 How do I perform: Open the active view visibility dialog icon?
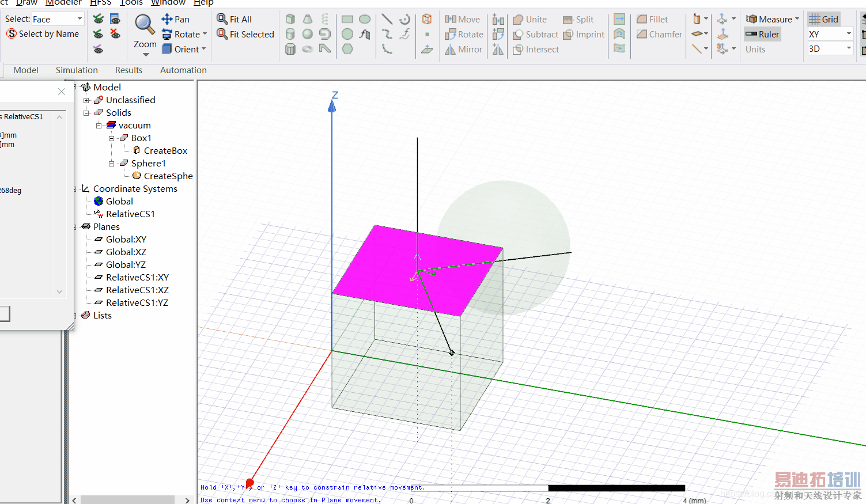[x=115, y=19]
